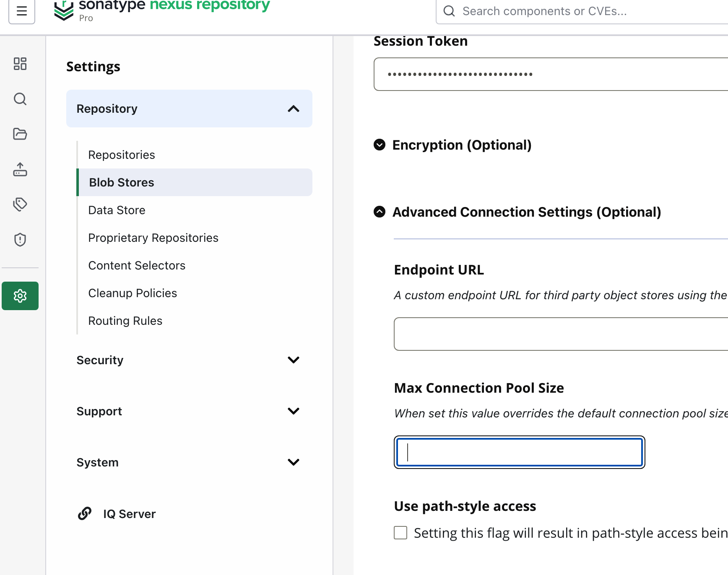Collapse Advanced Connection Settings section
Image resolution: width=728 pixels, height=575 pixels.
click(x=380, y=212)
